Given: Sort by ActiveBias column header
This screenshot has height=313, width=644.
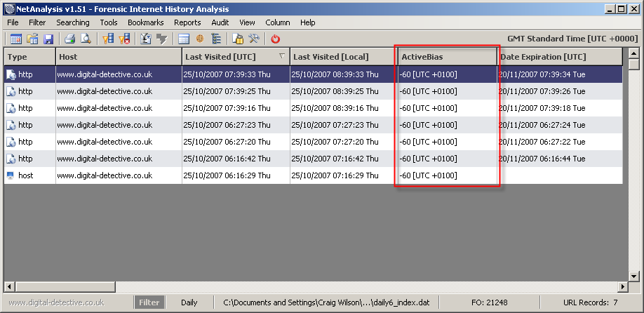Looking at the screenshot, I should (x=448, y=57).
